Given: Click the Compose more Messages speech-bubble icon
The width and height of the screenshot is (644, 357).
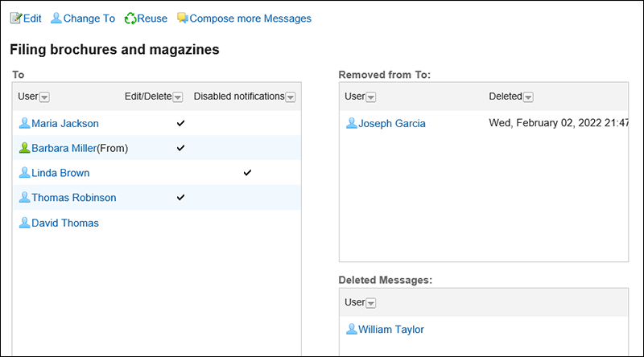Looking at the screenshot, I should 183,18.
